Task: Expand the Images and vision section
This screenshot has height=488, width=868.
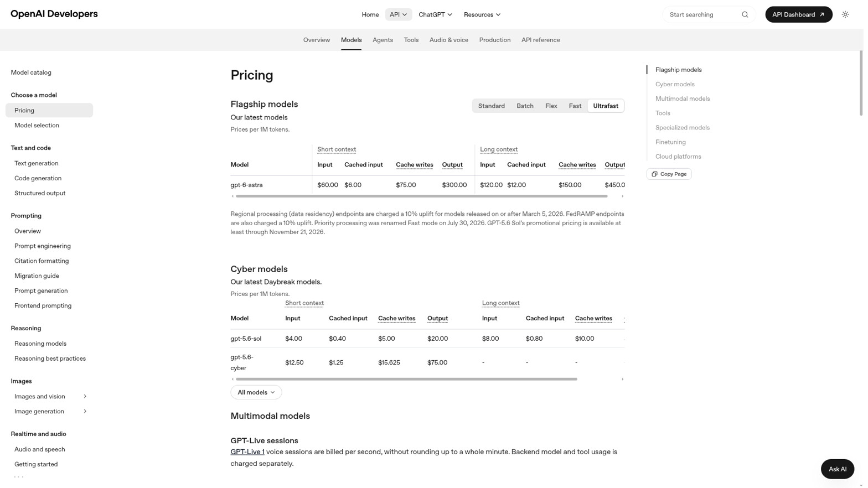Action: point(85,397)
